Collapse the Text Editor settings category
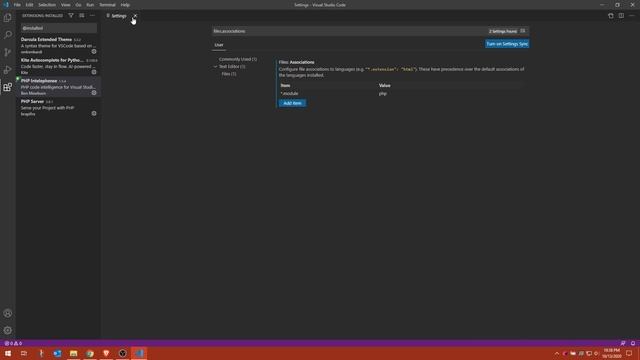Image resolution: width=640 pixels, height=360 pixels. pos(216,67)
